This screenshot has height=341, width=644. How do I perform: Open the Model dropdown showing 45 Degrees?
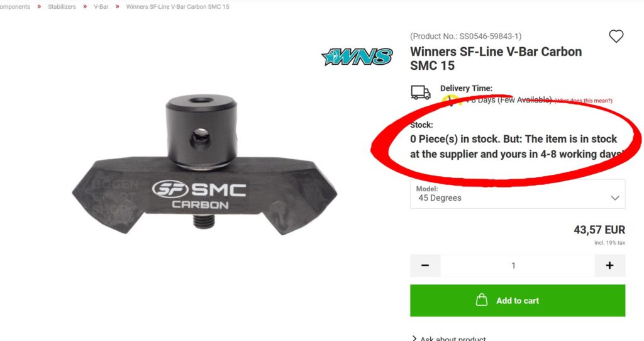point(518,194)
